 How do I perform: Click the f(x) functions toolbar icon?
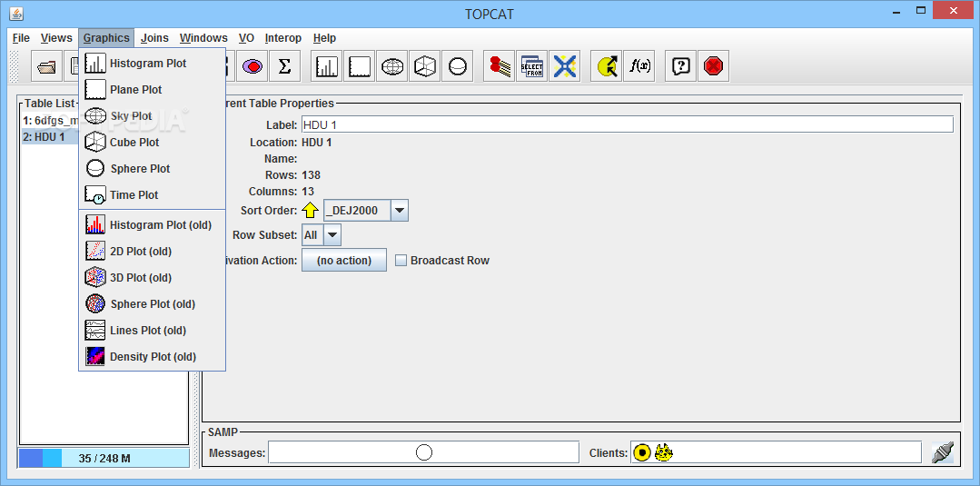(x=639, y=66)
